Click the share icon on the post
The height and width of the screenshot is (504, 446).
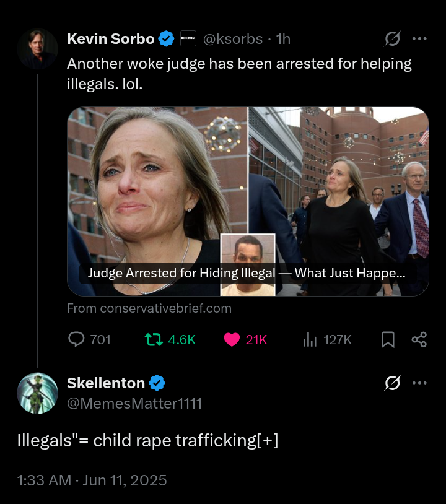(x=419, y=339)
